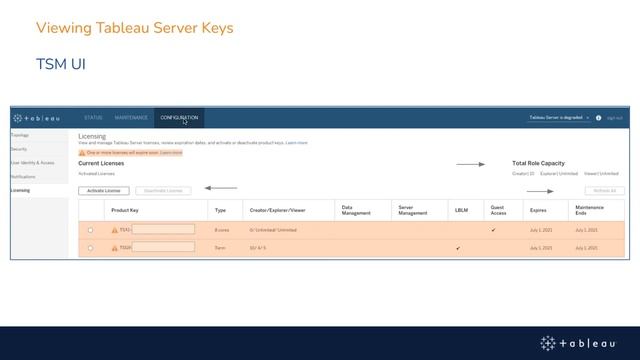This screenshot has width=640, height=360.
Task: Click the 10/ 4/ 5 capacity cell
Action: coord(258,248)
